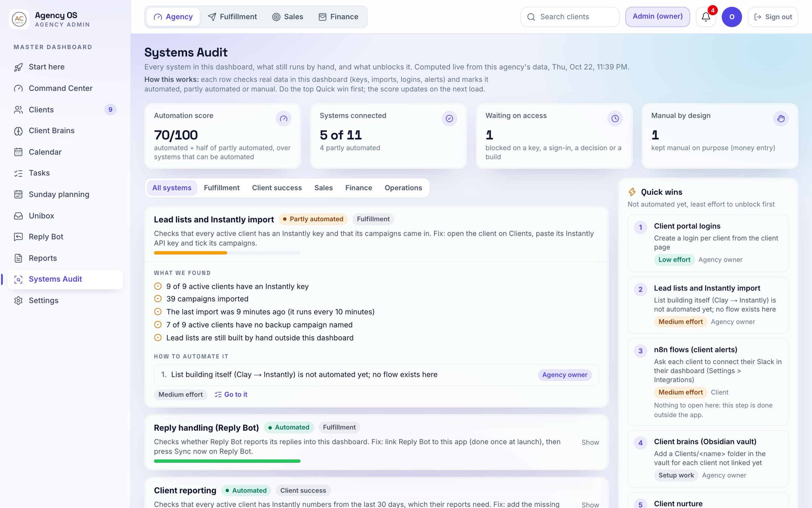This screenshot has height=508, width=812.
Task: Click the Go to it link
Action: point(231,395)
